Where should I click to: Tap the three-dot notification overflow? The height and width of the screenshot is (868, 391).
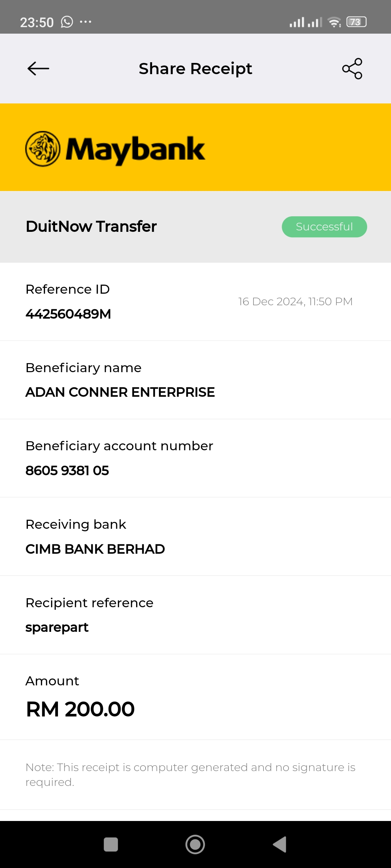[x=85, y=22]
